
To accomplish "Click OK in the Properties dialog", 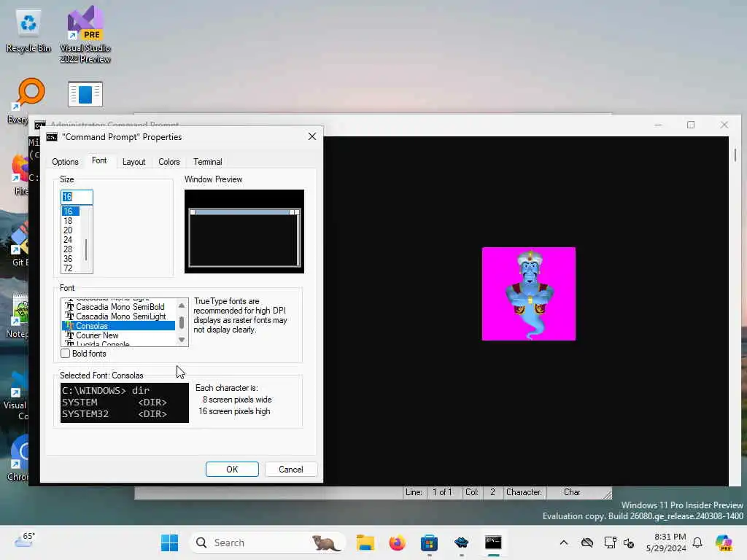I will (x=232, y=469).
